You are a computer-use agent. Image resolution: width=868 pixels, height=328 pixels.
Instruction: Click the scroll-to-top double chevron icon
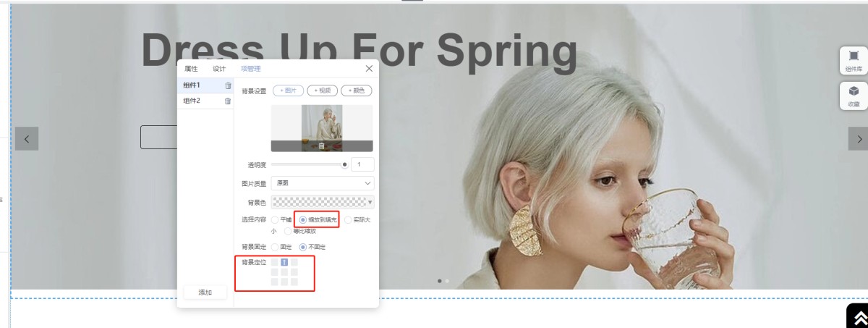click(x=859, y=318)
